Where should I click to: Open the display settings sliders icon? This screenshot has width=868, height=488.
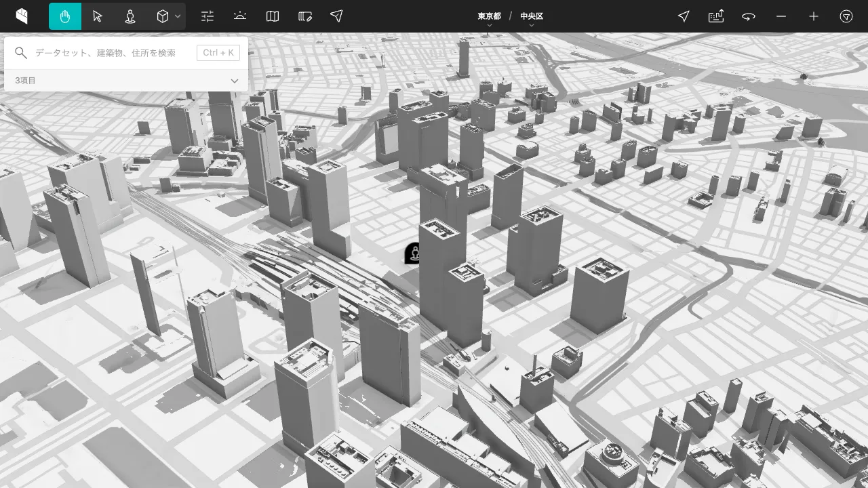pyautogui.click(x=208, y=16)
